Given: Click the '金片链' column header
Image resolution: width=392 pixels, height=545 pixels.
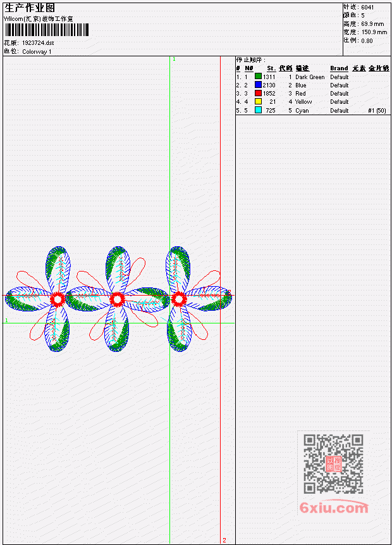Looking at the screenshot, I should (x=379, y=68).
